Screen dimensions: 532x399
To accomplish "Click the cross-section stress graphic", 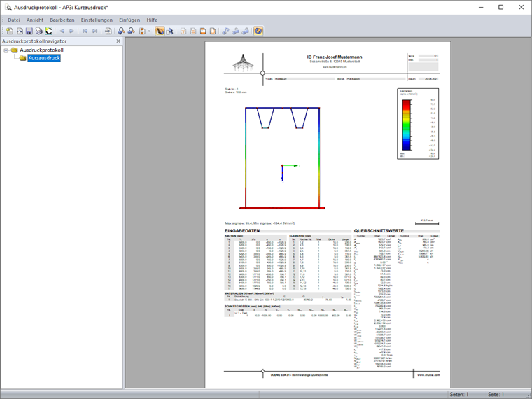I will point(282,158).
